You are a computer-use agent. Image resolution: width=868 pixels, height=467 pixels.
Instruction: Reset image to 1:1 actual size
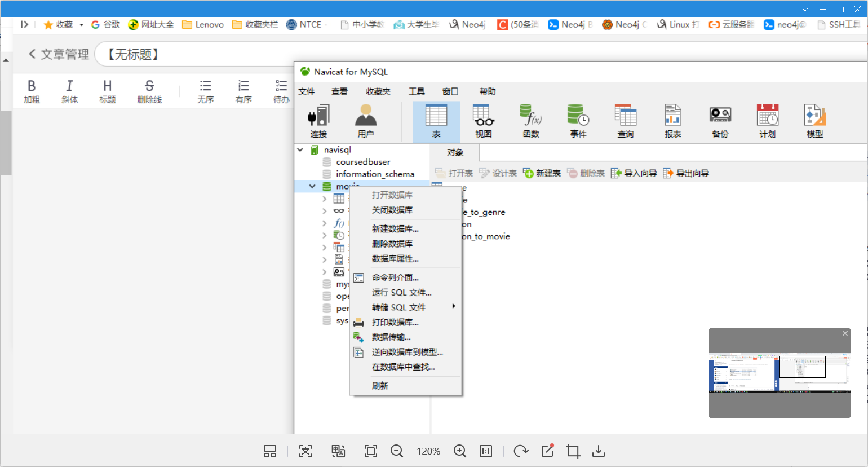(x=486, y=451)
